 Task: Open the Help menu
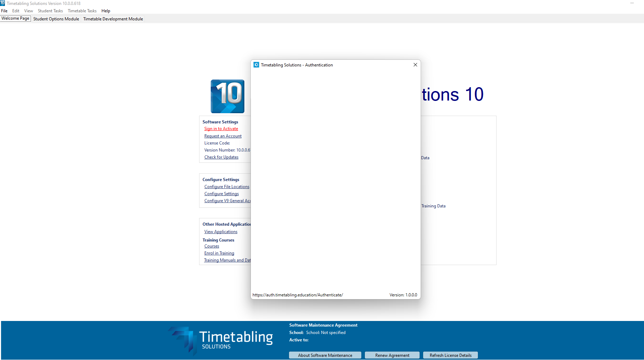coord(106,11)
